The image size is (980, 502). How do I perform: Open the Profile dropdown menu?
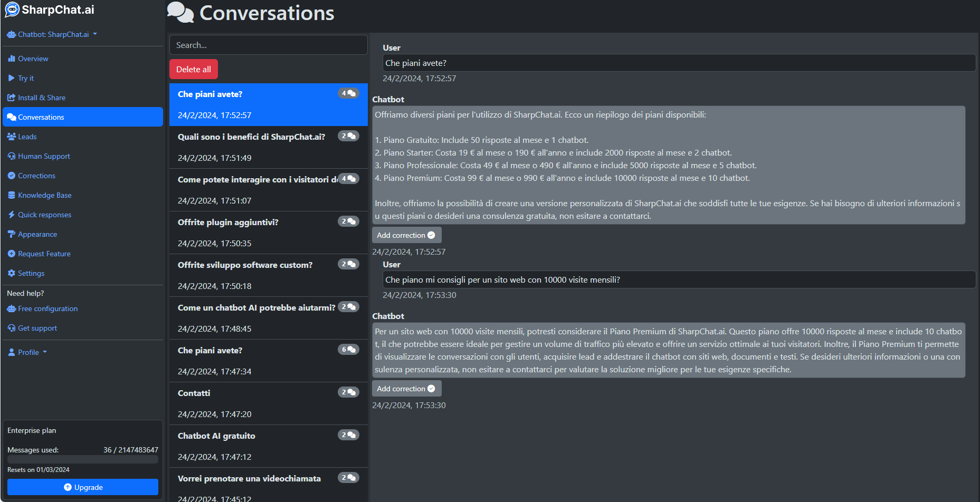pos(28,352)
